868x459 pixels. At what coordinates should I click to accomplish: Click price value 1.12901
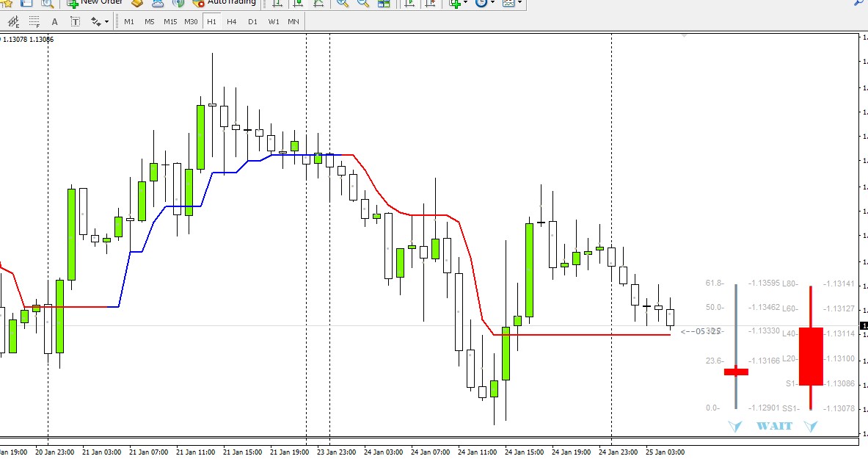click(764, 408)
